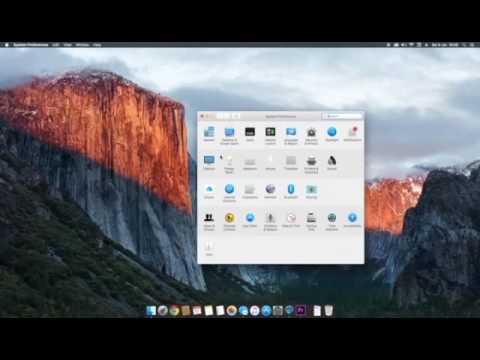Click the Back arrow in System Preferences toolbar
The image size is (480, 360).
[x=220, y=116]
